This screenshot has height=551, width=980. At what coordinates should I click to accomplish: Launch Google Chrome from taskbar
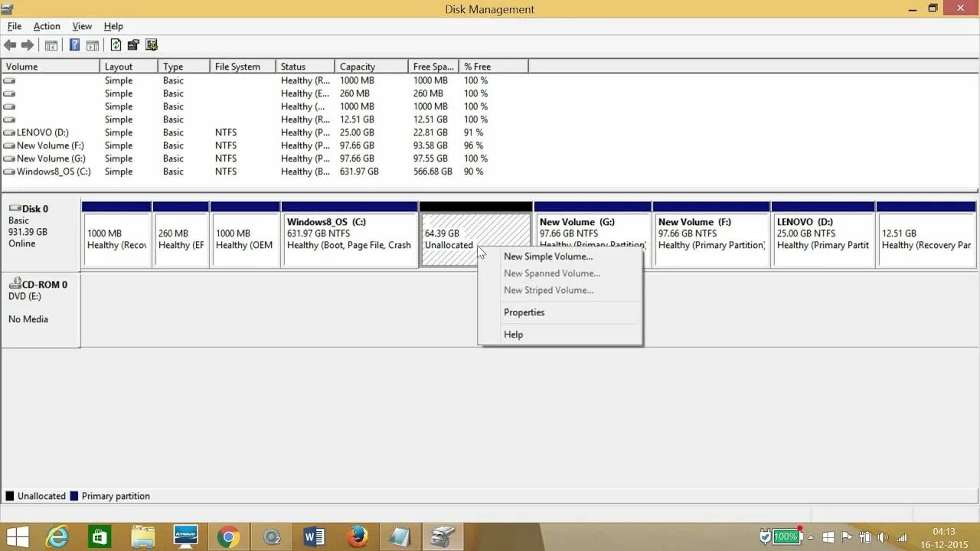click(x=228, y=537)
